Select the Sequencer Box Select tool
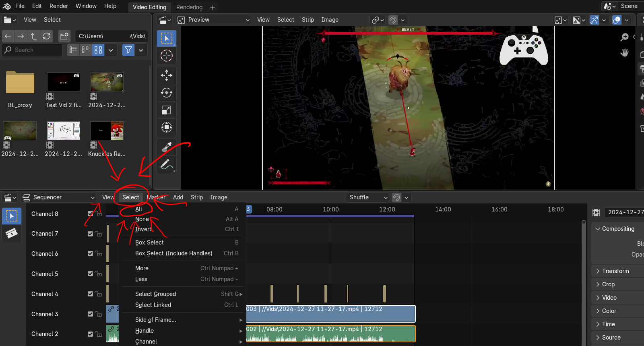 tap(12, 216)
